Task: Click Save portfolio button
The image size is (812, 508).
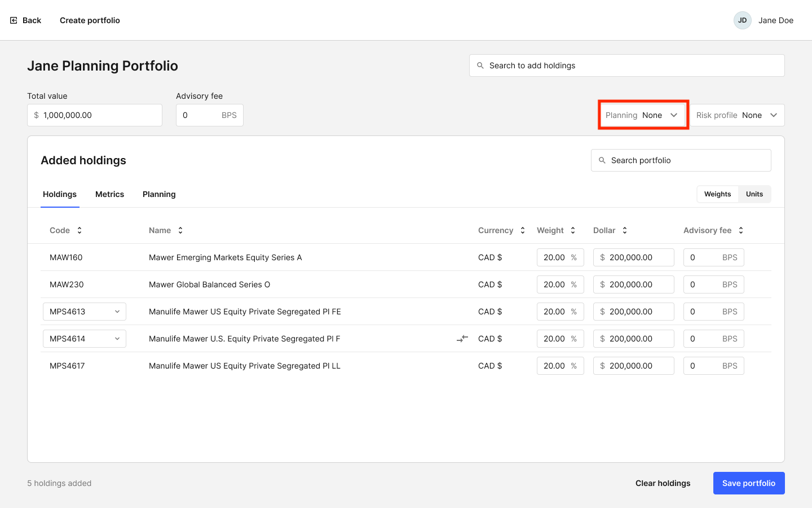Action: (x=749, y=483)
